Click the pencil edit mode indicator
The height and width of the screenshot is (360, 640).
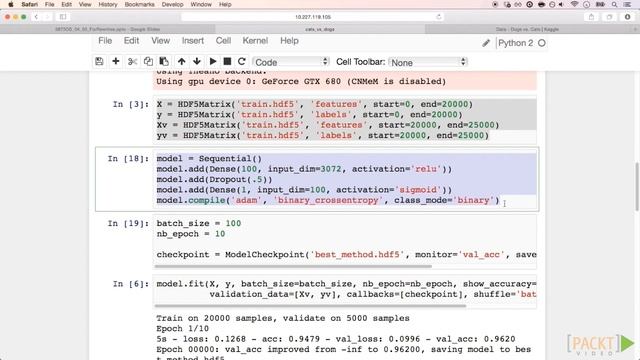(486, 43)
